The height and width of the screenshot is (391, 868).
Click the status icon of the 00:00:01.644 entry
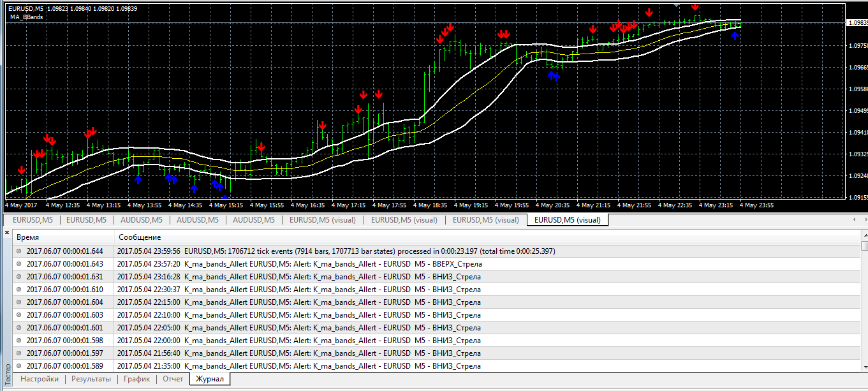click(20, 251)
